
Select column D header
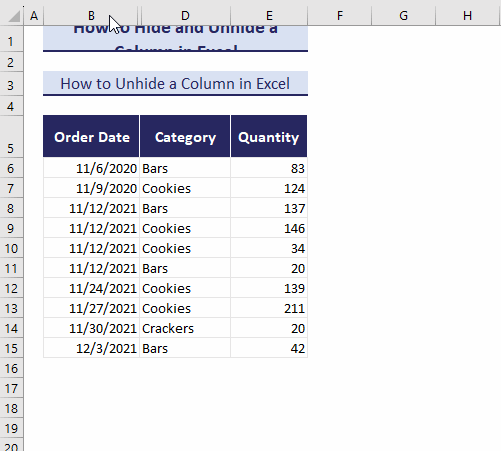[x=185, y=15]
